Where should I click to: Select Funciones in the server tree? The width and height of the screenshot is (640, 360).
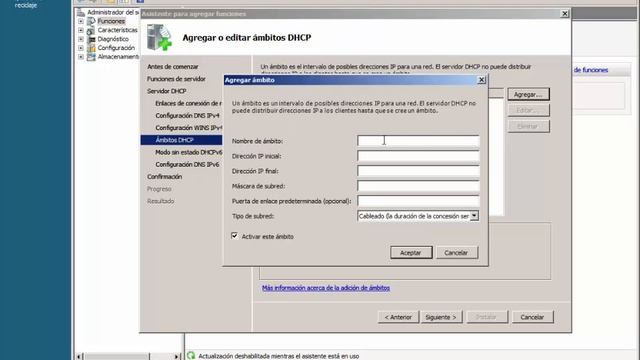(x=111, y=21)
